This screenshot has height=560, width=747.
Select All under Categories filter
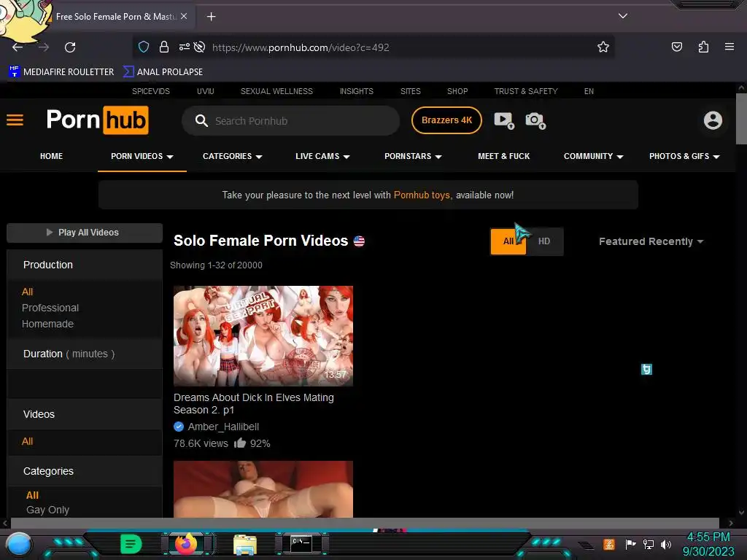[32, 495]
